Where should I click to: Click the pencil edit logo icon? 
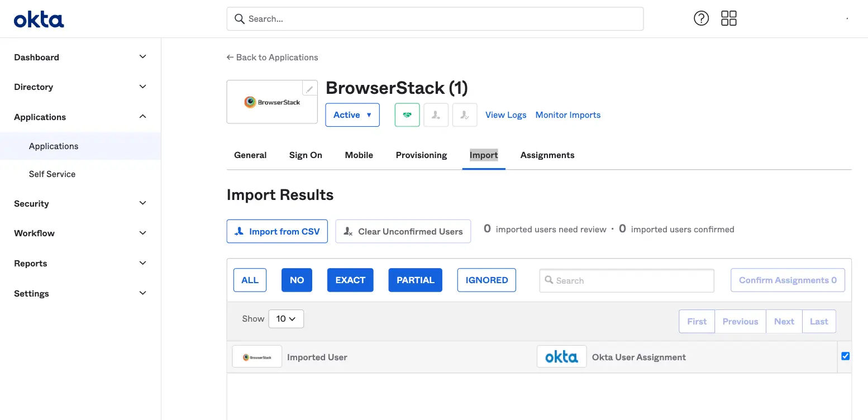pyautogui.click(x=309, y=89)
